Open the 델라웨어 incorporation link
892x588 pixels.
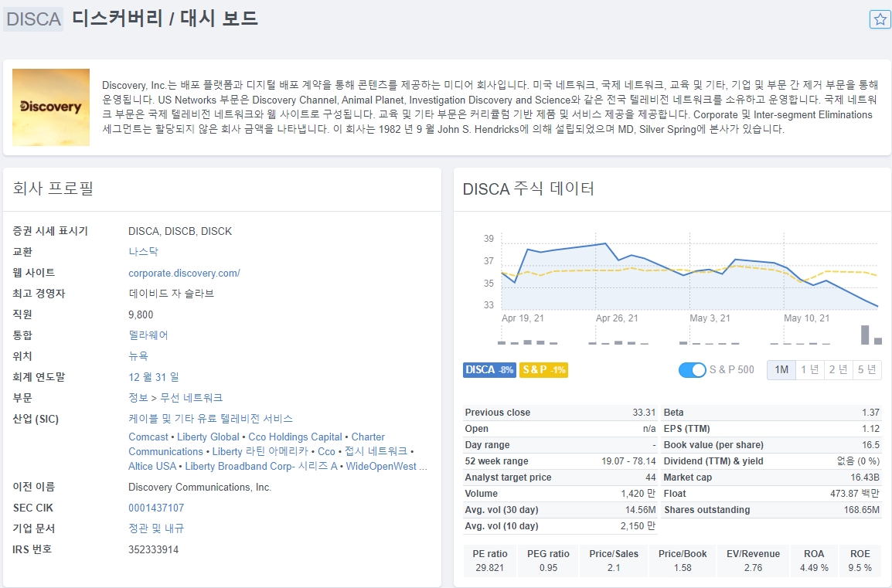[x=148, y=335]
